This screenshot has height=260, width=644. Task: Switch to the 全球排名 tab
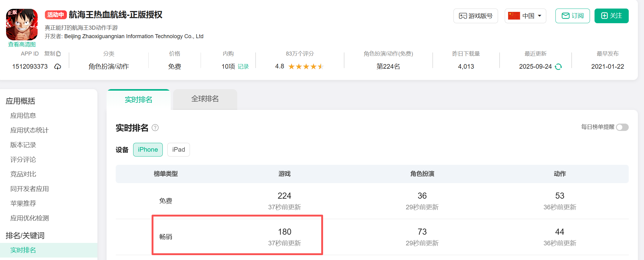[205, 99]
